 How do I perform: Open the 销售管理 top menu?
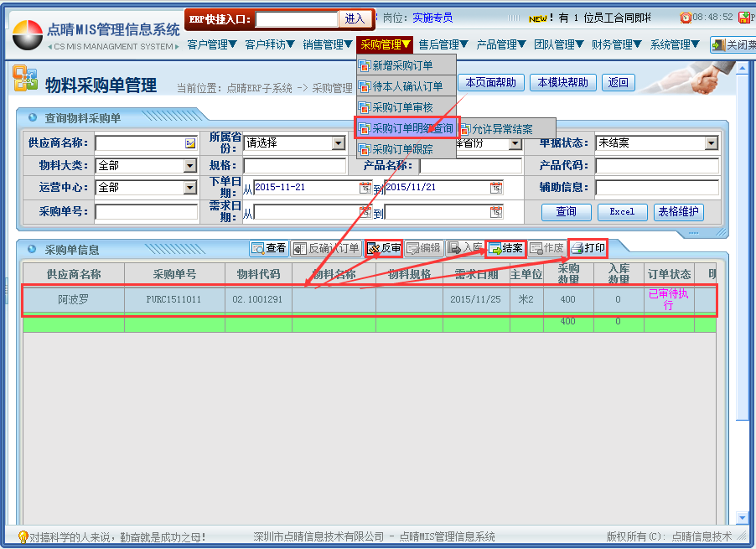pos(328,44)
